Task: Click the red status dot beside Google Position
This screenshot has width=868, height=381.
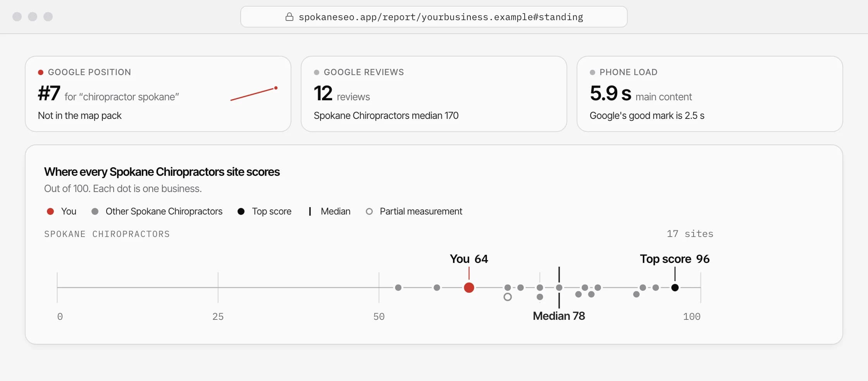Action: [41, 72]
